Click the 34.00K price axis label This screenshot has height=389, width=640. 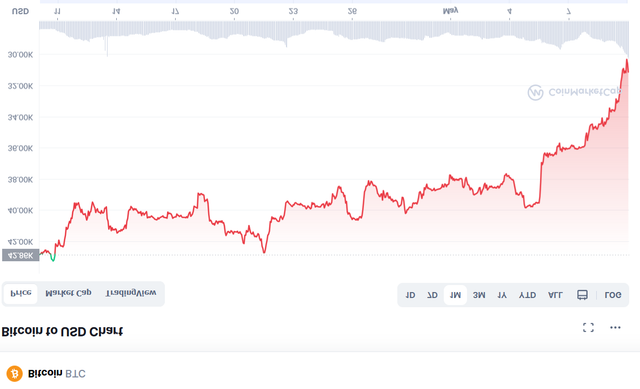tap(20, 118)
